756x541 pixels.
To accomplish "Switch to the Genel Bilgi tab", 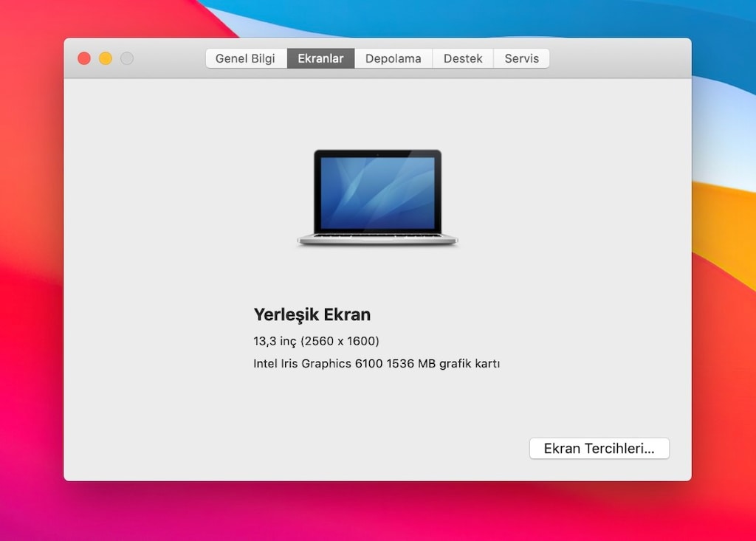I will point(246,58).
